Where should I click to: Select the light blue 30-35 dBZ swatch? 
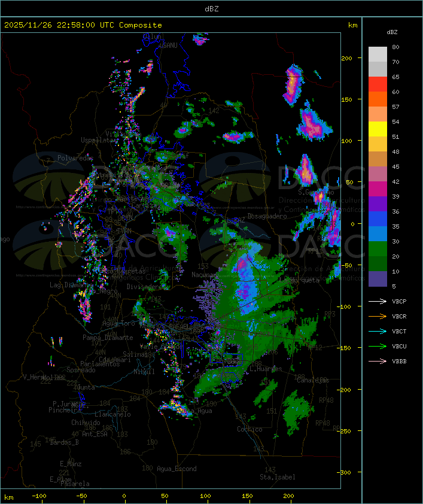click(x=378, y=233)
